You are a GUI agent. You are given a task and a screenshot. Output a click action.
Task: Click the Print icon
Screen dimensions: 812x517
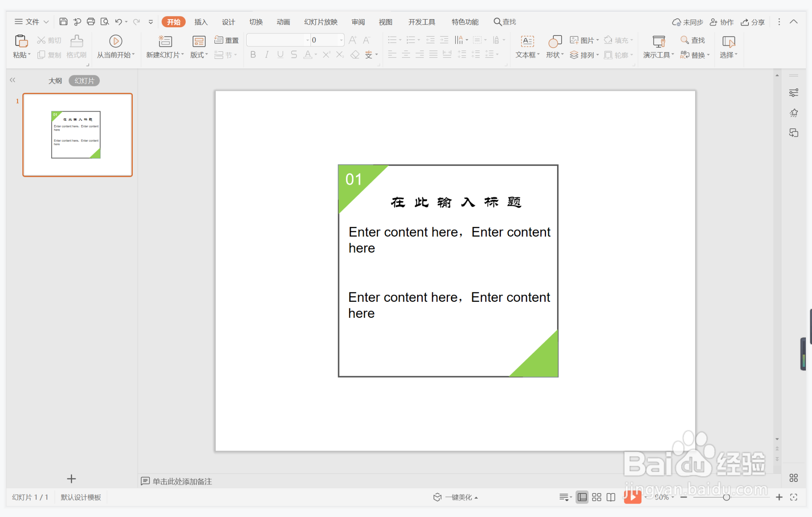(91, 22)
